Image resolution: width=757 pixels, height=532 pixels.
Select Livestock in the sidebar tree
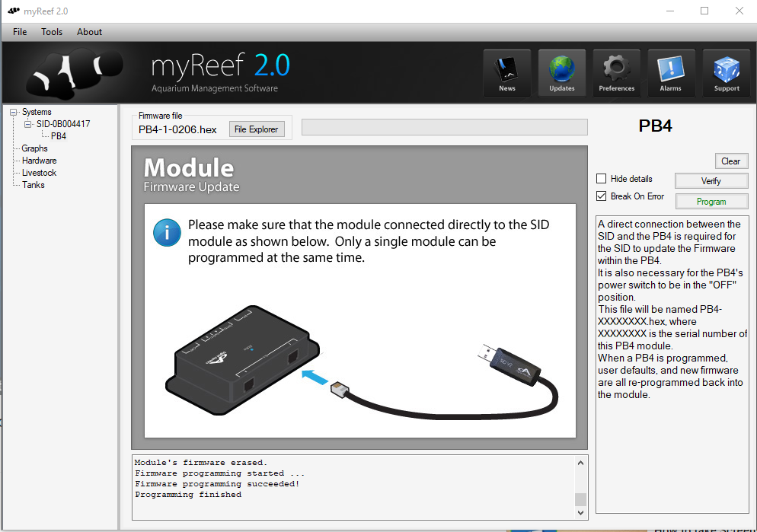point(39,173)
